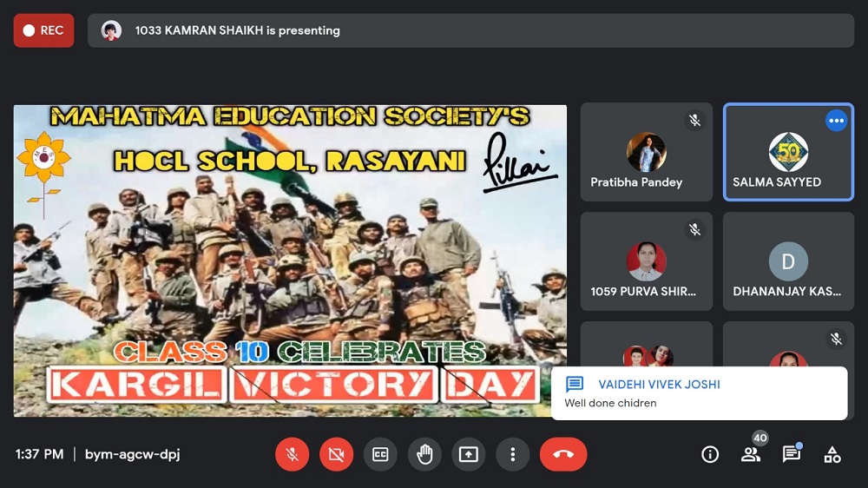868x488 pixels.
Task: Click the REC recording indicator button
Action: click(43, 30)
